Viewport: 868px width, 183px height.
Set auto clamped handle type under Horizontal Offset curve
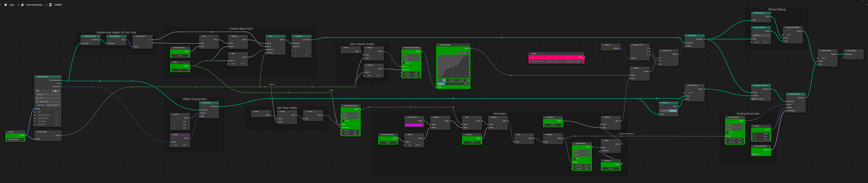click(x=444, y=80)
